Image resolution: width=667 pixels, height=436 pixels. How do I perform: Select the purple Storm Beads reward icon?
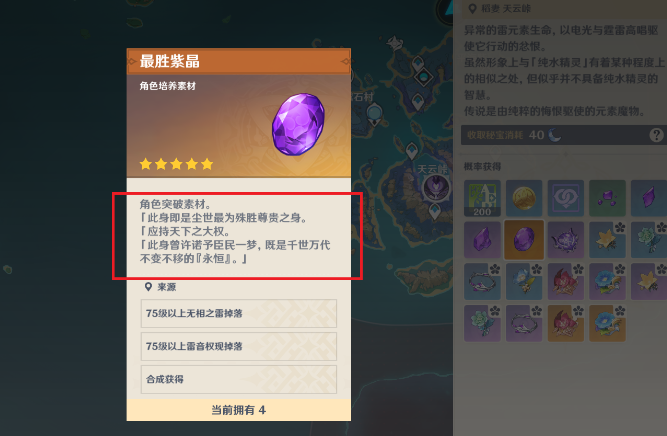pos(565,240)
